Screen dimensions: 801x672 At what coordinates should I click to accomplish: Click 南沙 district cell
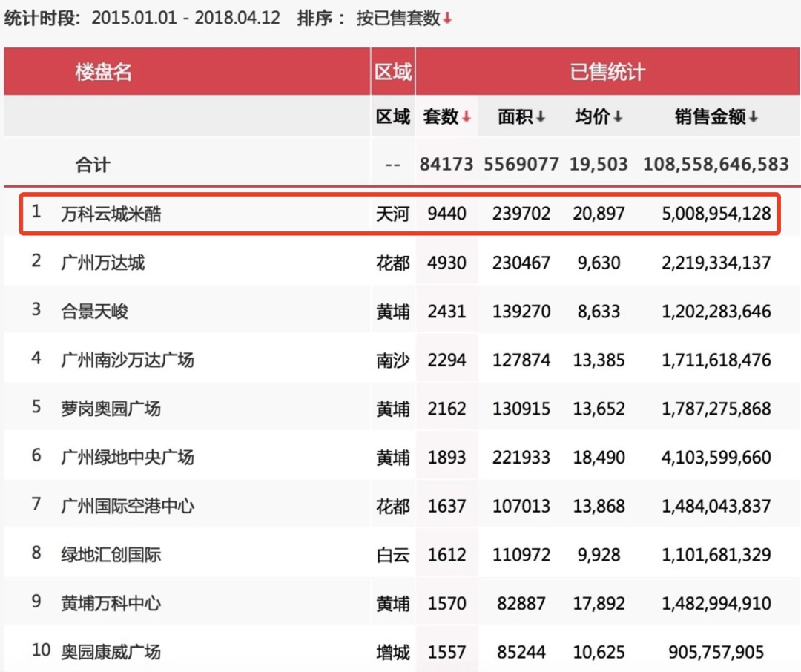point(393,360)
